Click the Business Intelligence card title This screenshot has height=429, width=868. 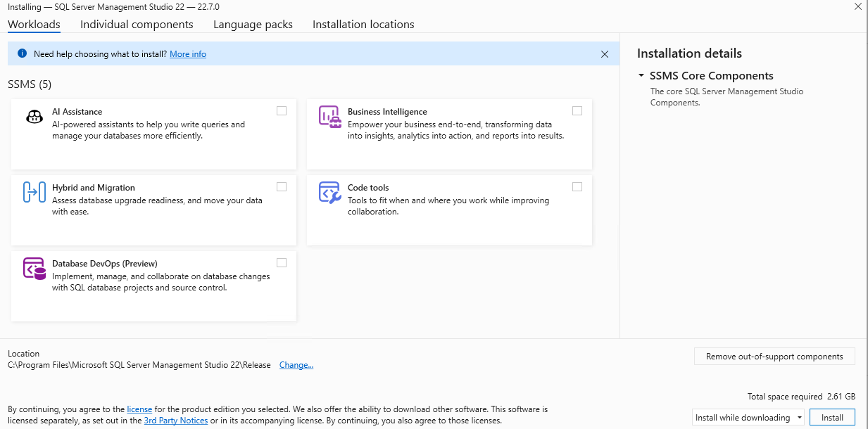click(x=387, y=112)
